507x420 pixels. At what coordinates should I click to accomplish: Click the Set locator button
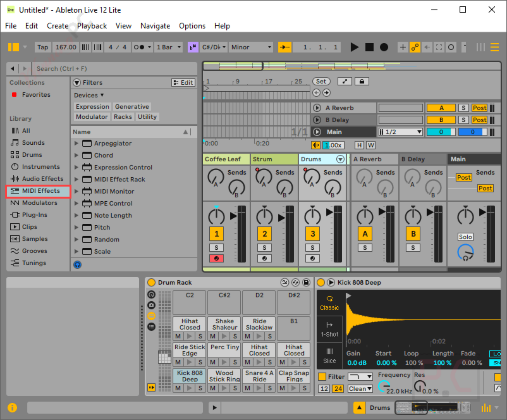coord(321,81)
